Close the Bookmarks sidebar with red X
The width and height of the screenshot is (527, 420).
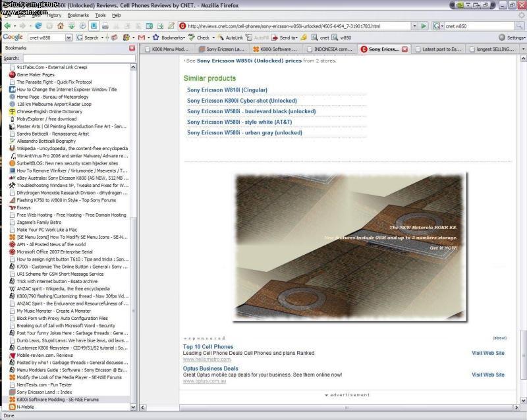pyautogui.click(x=132, y=48)
